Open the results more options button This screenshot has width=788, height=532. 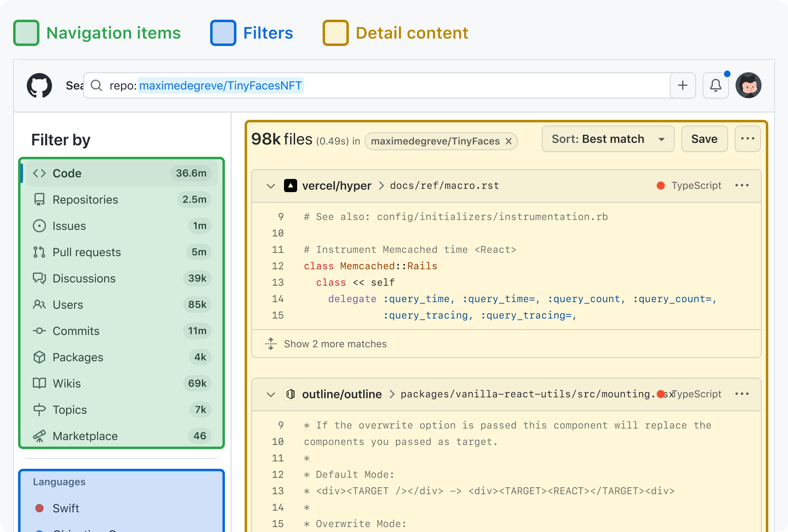[x=747, y=139]
